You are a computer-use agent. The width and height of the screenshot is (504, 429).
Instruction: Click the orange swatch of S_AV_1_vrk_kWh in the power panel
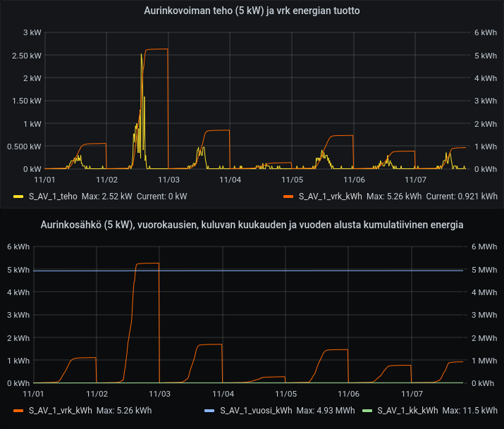point(288,196)
